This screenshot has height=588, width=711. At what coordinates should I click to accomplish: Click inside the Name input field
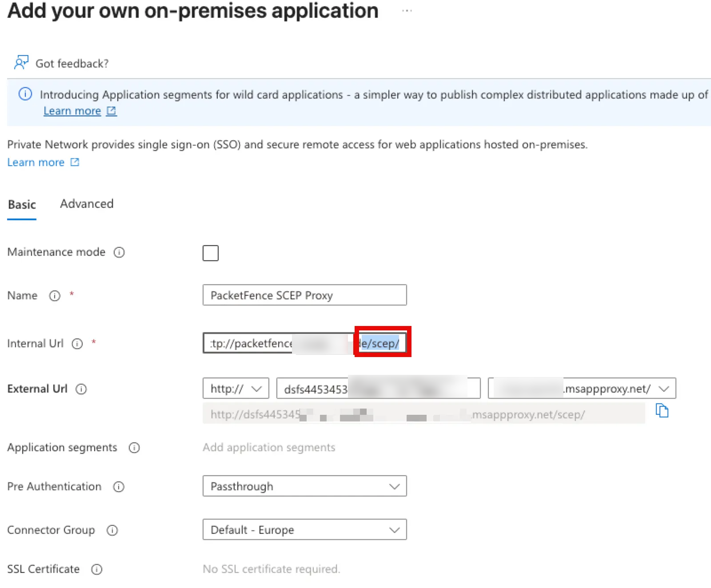click(x=305, y=295)
